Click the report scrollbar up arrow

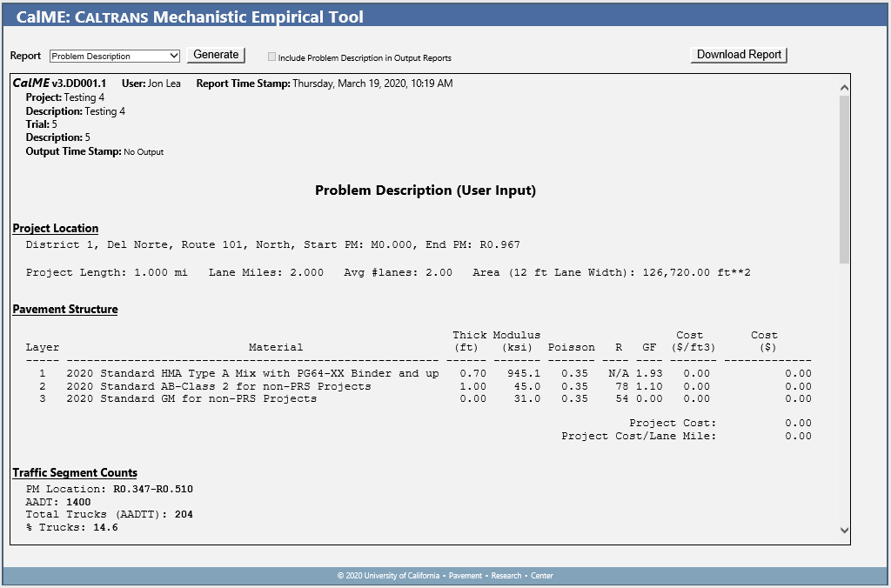coord(842,88)
